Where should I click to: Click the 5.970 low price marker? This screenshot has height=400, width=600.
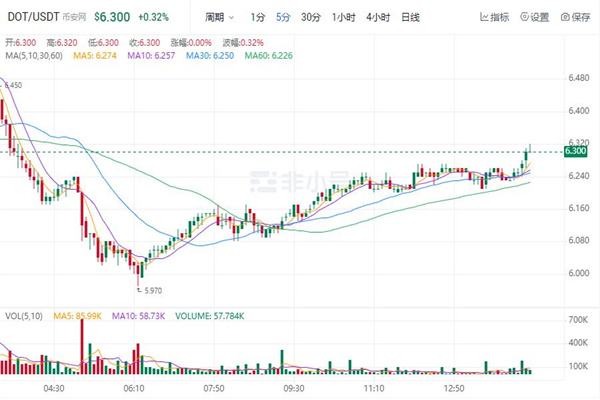coord(148,290)
